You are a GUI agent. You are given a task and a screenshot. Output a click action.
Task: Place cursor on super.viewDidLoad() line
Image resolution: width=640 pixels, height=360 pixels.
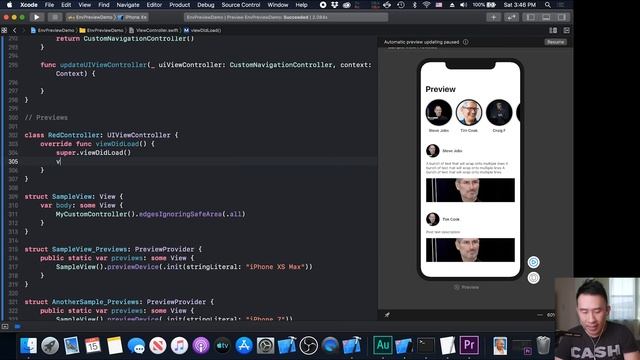(93, 153)
